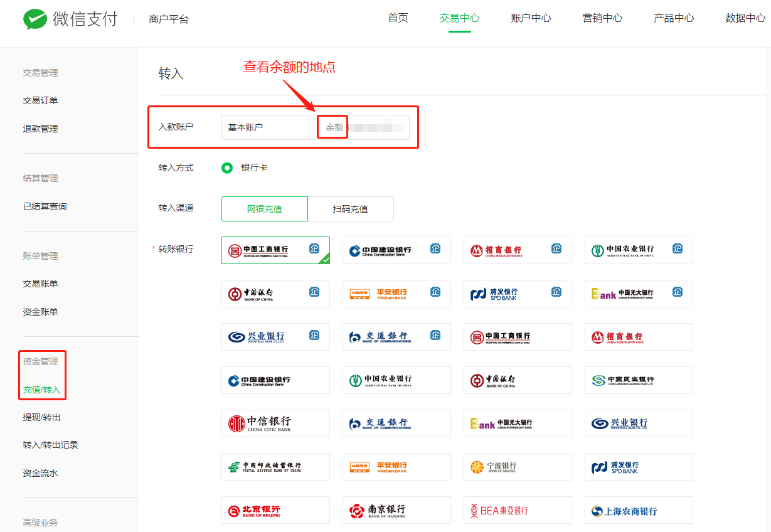View 转入/转出记录 in sidebar

(x=51, y=445)
